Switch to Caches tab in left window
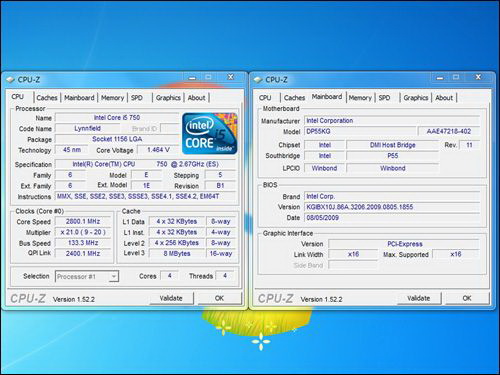Image resolution: width=500 pixels, height=375 pixels. 47,98
